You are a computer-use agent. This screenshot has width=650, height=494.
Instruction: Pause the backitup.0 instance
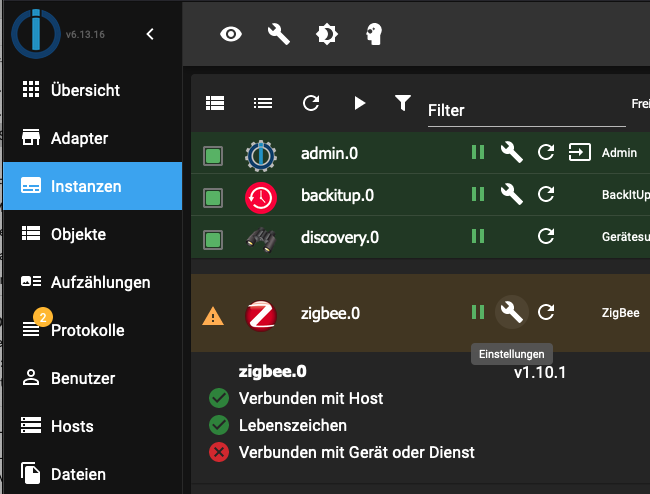(x=478, y=194)
